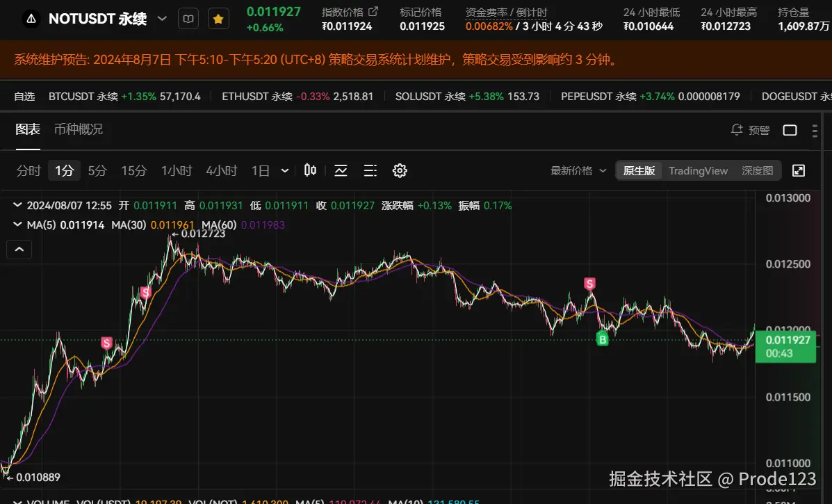Switch to TradingView chart
Image resolution: width=832 pixels, height=504 pixels.
[x=699, y=171]
